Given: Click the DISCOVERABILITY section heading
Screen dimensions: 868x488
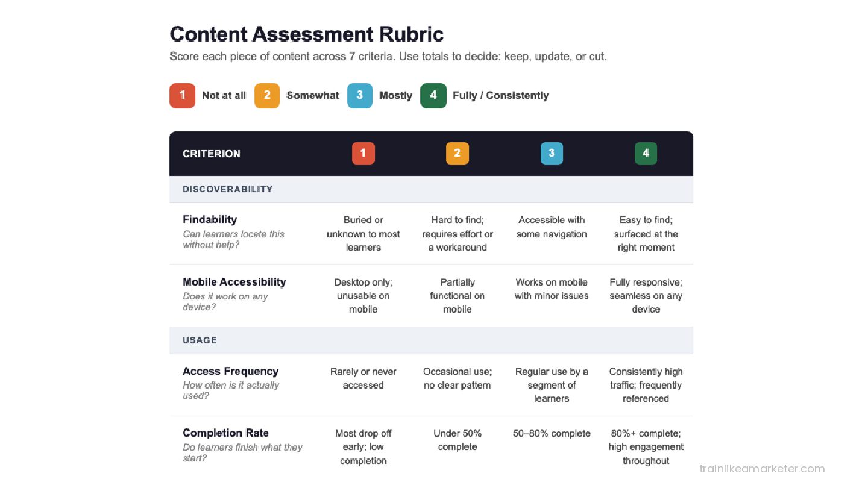Looking at the screenshot, I should coord(228,189).
